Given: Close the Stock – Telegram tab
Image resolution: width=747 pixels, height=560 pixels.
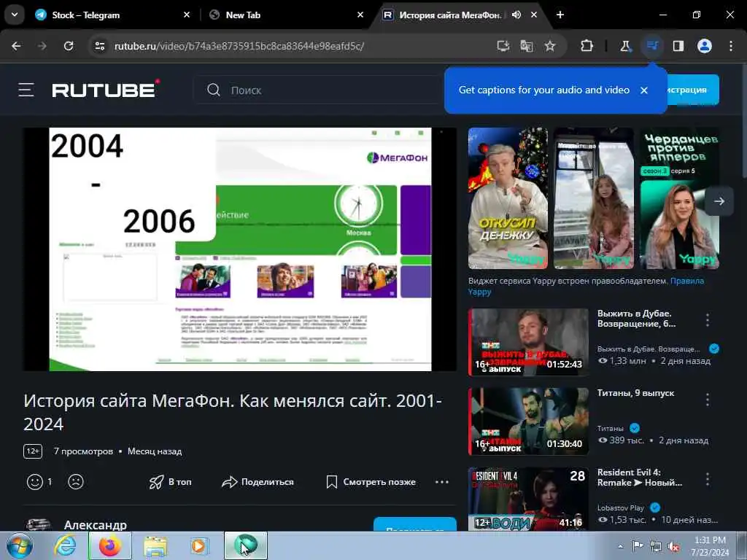Looking at the screenshot, I should pos(187,15).
